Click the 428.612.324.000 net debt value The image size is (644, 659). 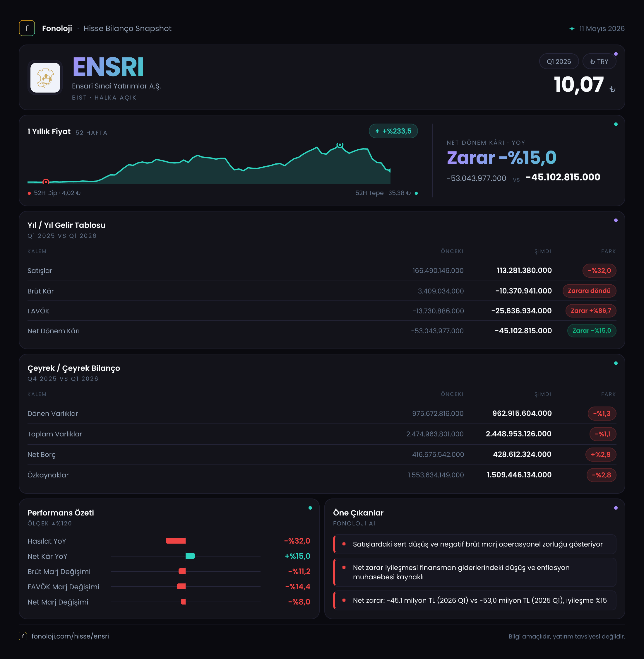tap(522, 455)
